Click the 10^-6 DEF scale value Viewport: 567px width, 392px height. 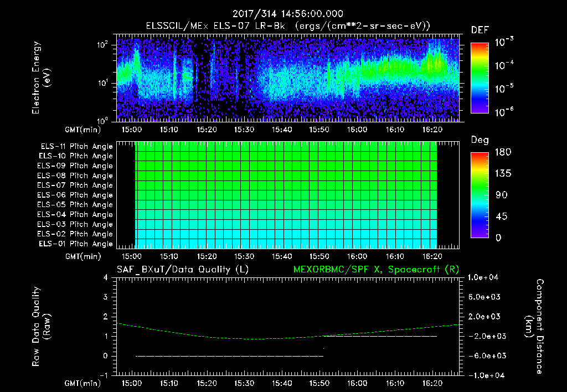[x=504, y=112]
